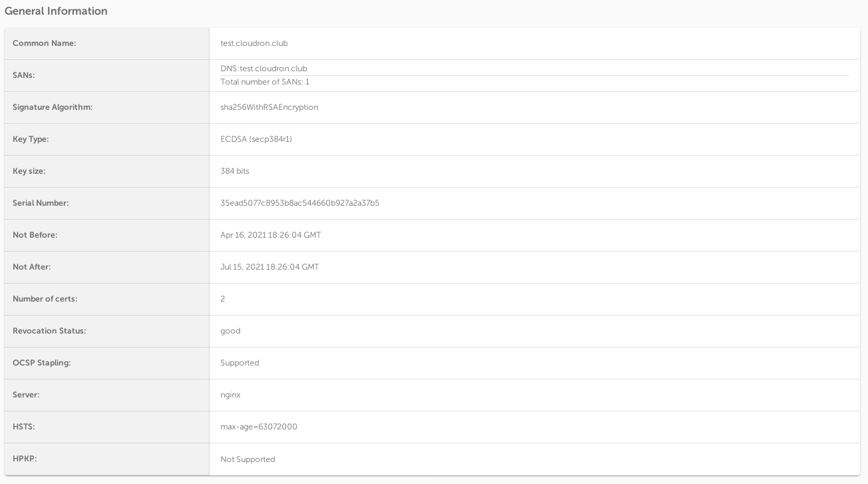The height and width of the screenshot is (484, 868).
Task: Select the Common Name value test.cloudron.club
Action: pos(253,43)
